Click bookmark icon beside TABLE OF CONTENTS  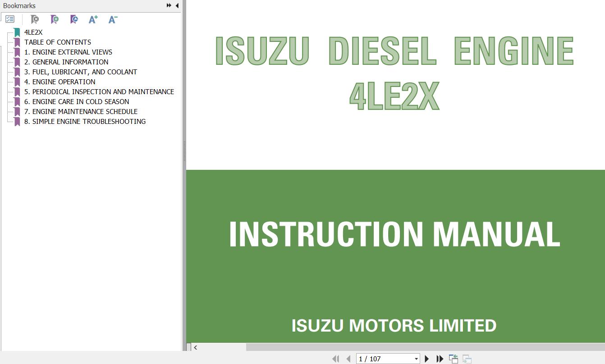17,42
